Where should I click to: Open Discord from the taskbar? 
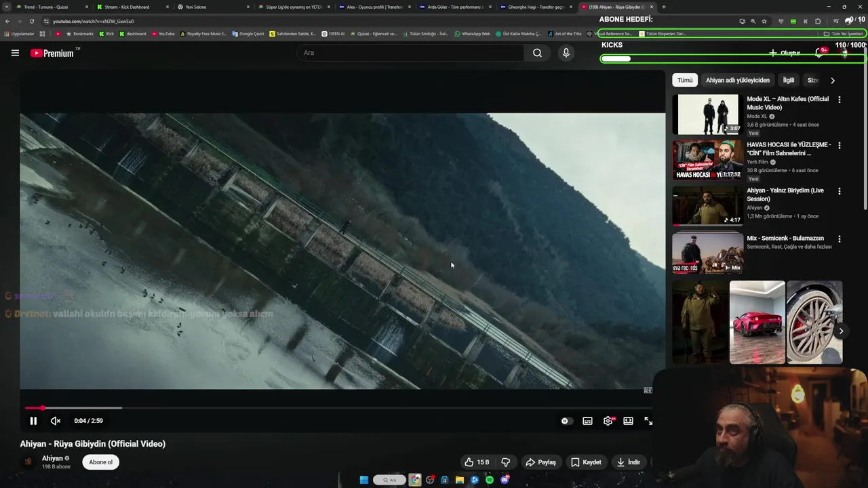[x=505, y=480]
